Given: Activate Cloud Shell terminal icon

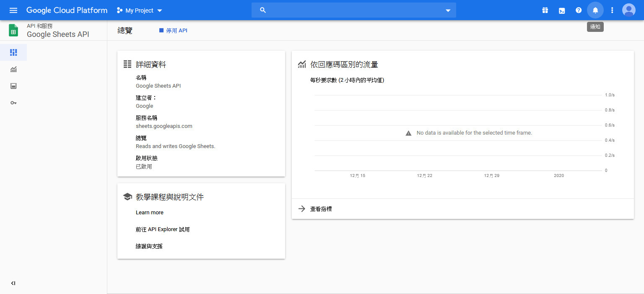Looking at the screenshot, I should coord(562,10).
